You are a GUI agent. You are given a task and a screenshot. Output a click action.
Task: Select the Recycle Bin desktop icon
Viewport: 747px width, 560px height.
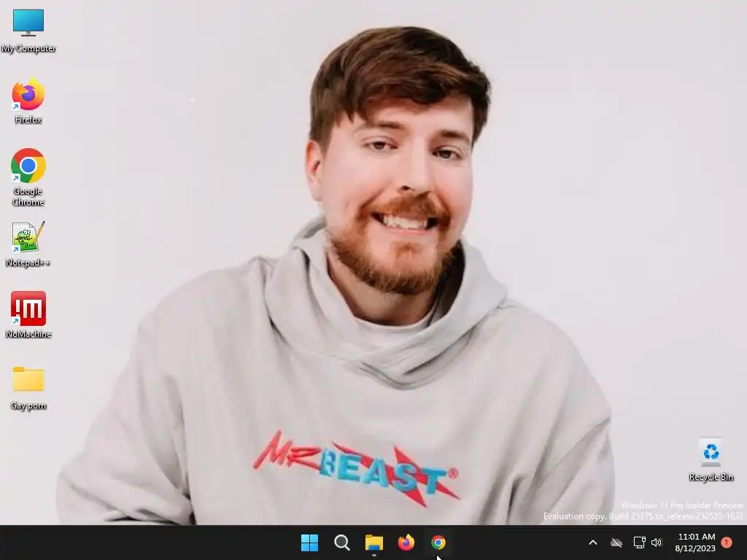click(x=711, y=459)
